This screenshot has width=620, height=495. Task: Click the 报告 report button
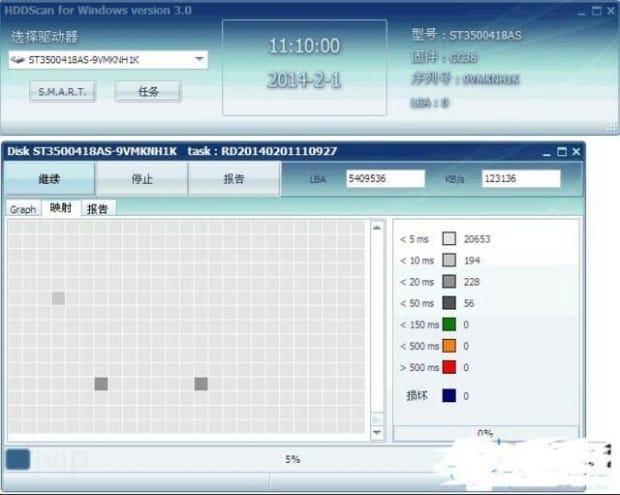point(233,179)
